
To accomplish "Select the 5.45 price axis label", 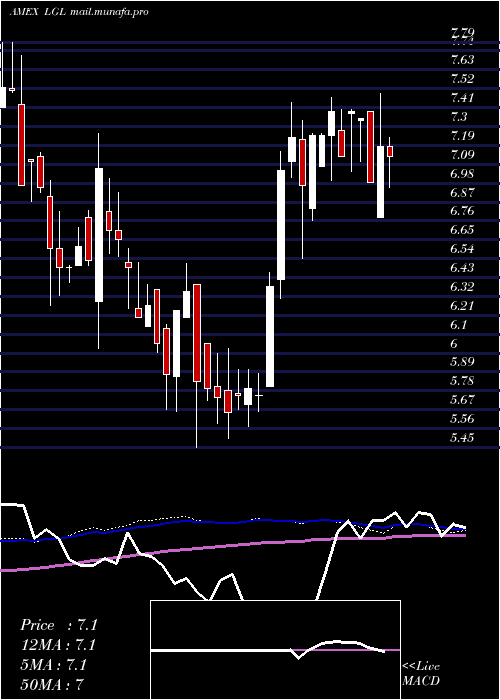I will click(x=462, y=438).
